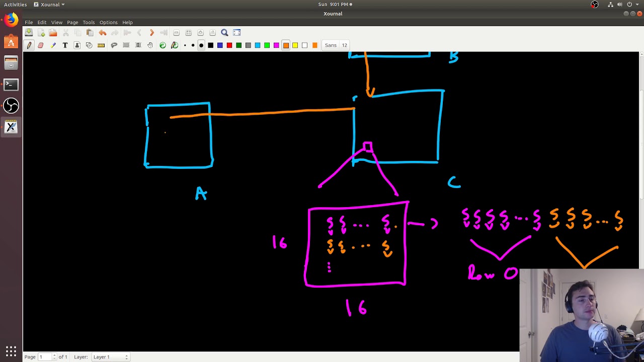Select the Hand pan tool
The image size is (644, 362).
[150, 45]
